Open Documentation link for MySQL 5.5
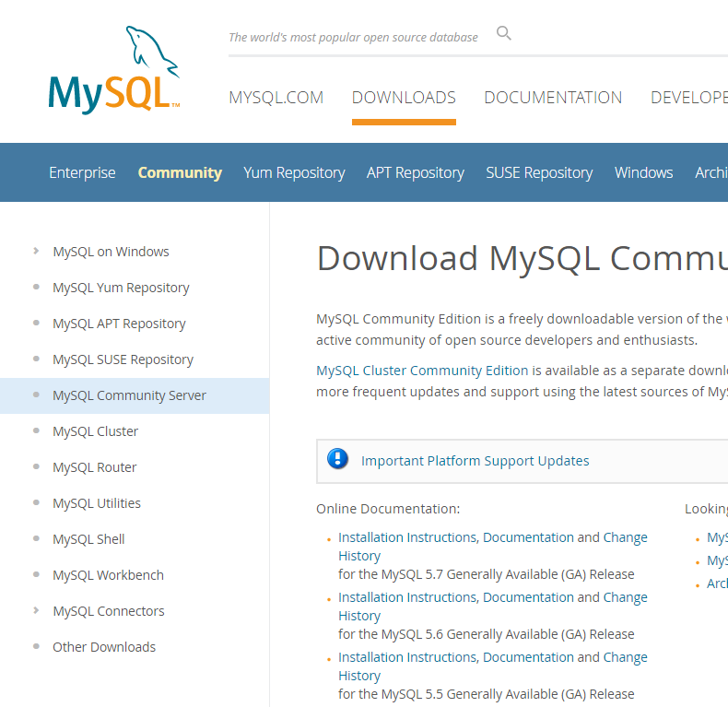728x707 pixels. click(x=528, y=657)
